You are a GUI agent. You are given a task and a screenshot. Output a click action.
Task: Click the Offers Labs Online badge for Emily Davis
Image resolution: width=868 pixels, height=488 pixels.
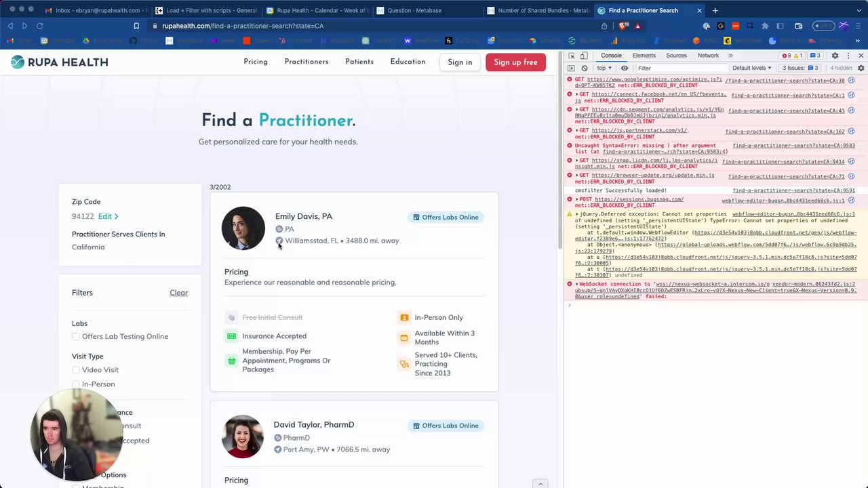446,217
